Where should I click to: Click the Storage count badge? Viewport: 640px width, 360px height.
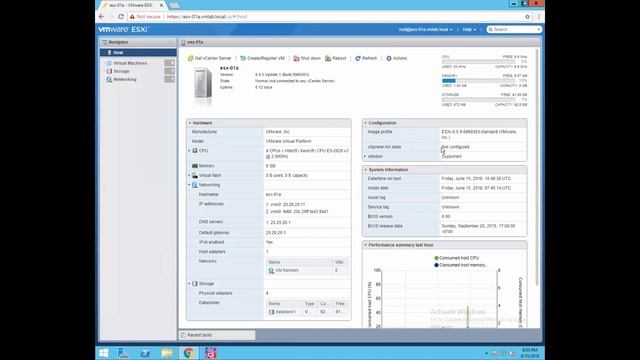169,71
